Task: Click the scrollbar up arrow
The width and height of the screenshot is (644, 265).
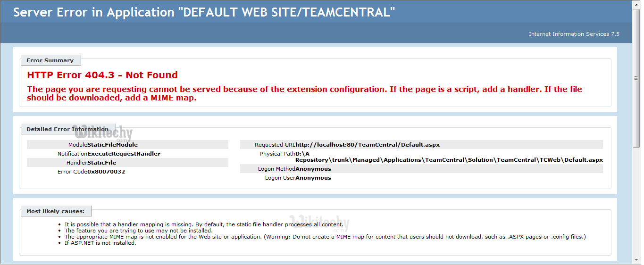Action: 636,4
